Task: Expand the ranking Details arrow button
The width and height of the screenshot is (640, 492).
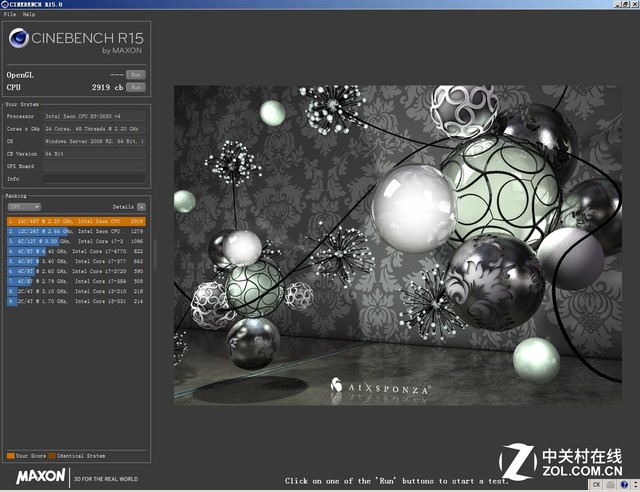Action: [x=141, y=207]
